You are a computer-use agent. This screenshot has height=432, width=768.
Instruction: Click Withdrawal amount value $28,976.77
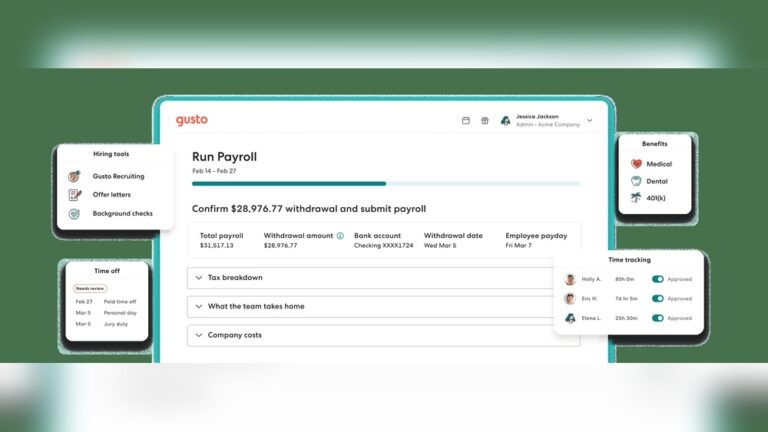click(280, 245)
